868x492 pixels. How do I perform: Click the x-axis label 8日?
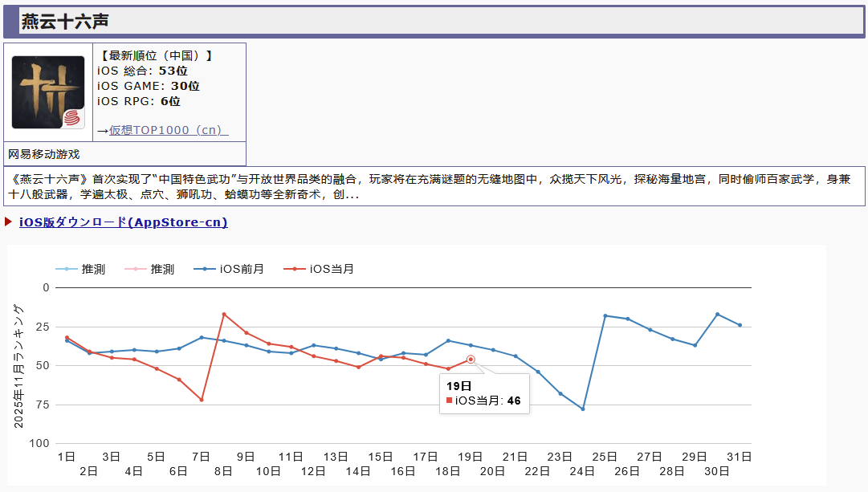(x=223, y=471)
